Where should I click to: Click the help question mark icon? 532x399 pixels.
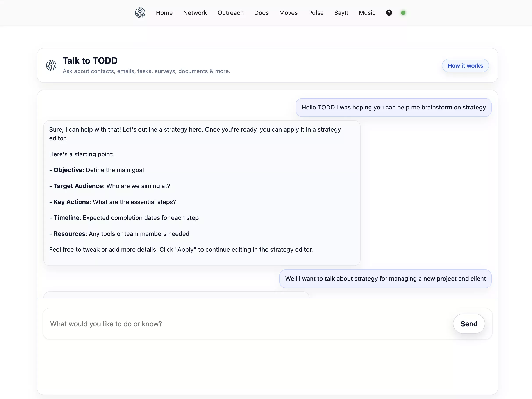point(389,13)
